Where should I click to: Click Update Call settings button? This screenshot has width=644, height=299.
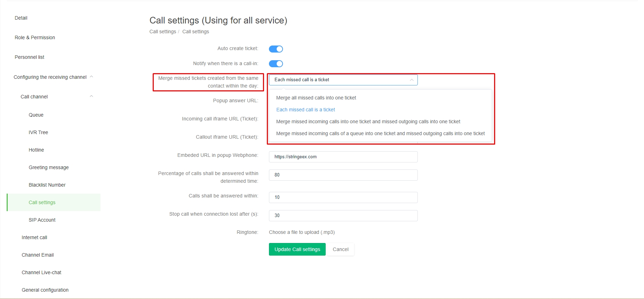[x=297, y=249]
